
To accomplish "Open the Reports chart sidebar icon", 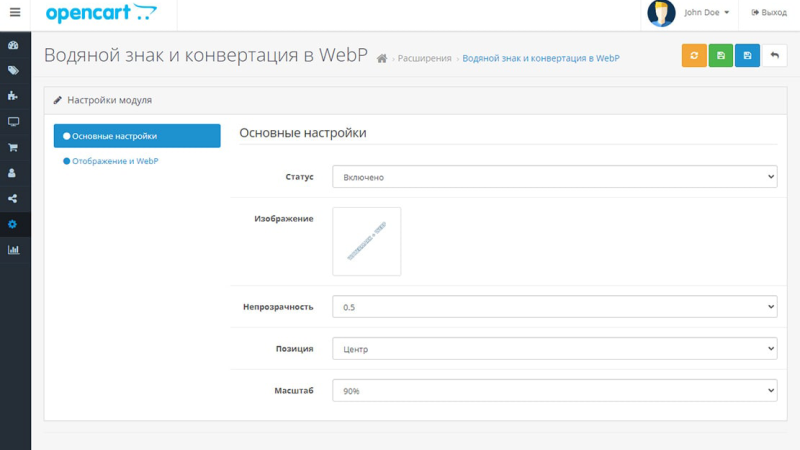I will click(x=13, y=249).
